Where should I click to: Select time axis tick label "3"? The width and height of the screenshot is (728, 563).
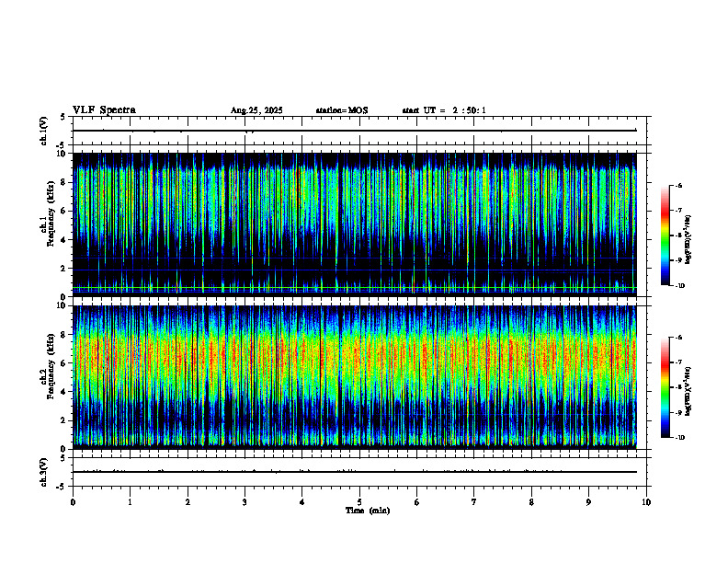coord(245,502)
